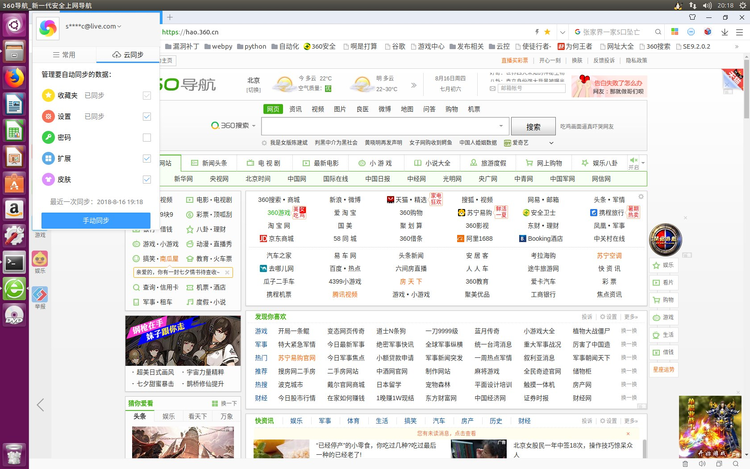Click the magnifier icon in toolbar search box
The width and height of the screenshot is (750, 469).
(658, 32)
